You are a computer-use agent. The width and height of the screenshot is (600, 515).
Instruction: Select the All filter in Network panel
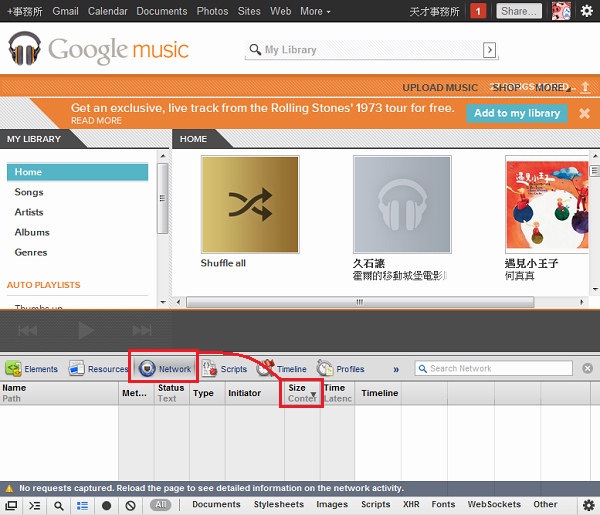[161, 505]
